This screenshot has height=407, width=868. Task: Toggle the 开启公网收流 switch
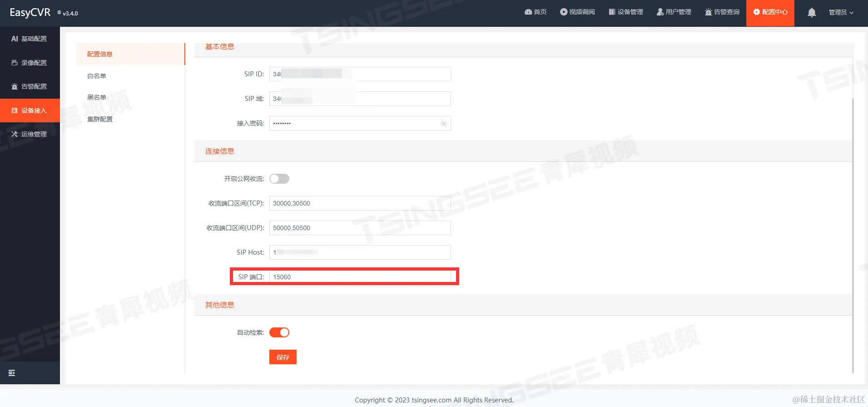coord(279,179)
